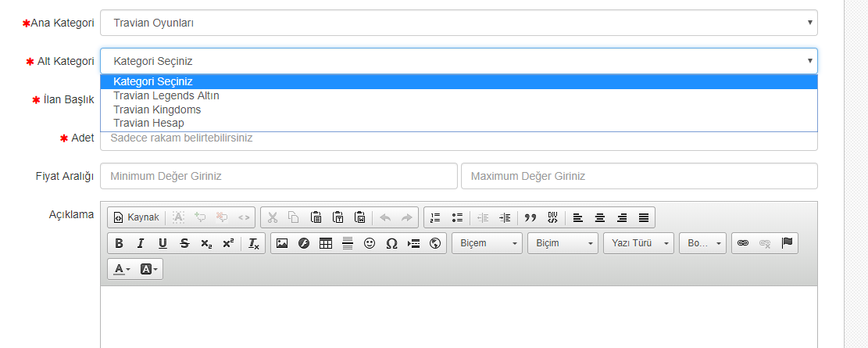Click the Adet quantity input field
The image size is (868, 348).
[x=459, y=141]
